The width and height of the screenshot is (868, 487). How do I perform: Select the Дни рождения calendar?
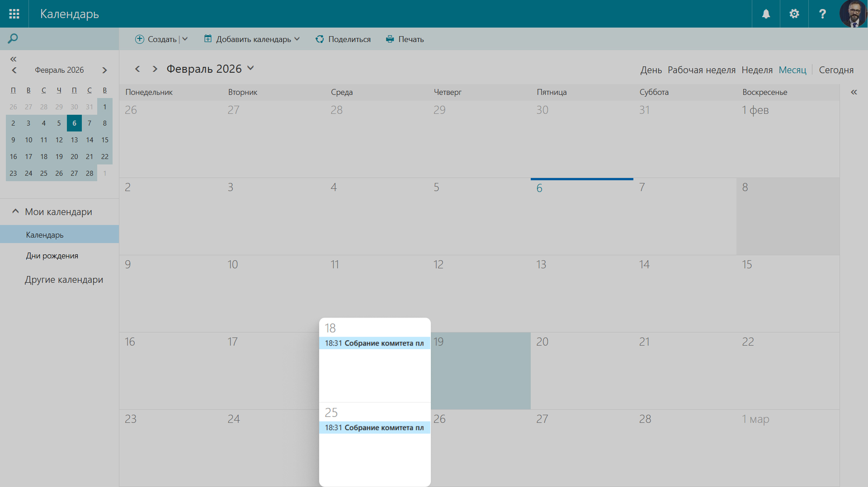(52, 256)
